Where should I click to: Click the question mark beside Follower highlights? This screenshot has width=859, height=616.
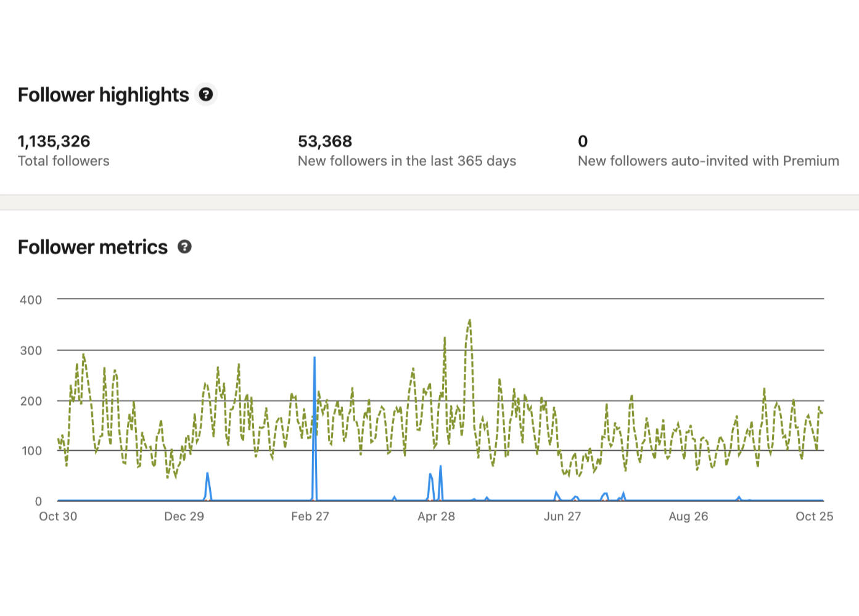click(206, 94)
